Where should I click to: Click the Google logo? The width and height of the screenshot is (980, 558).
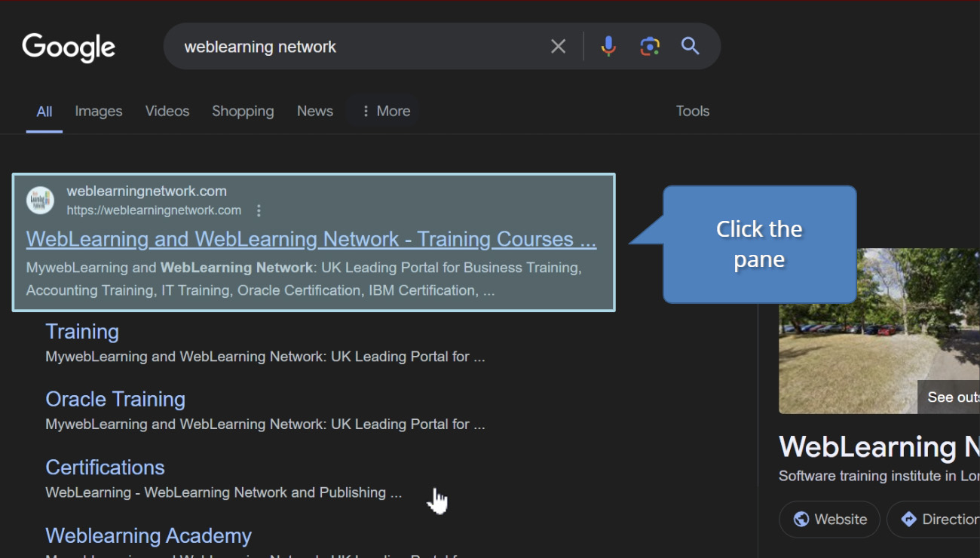[x=69, y=48]
